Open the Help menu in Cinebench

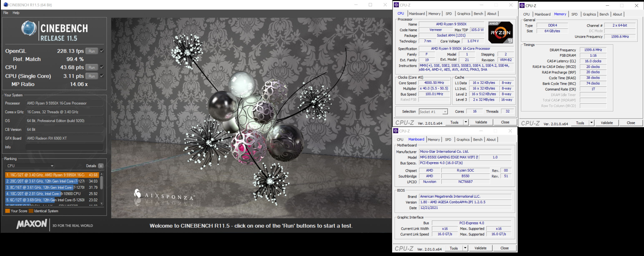coord(16,13)
